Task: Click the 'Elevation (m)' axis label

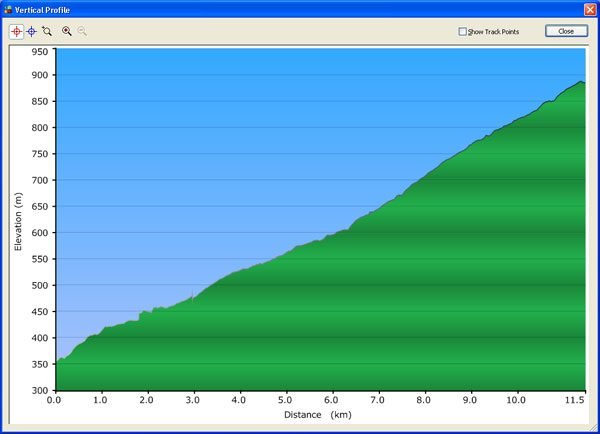Action: [17, 220]
